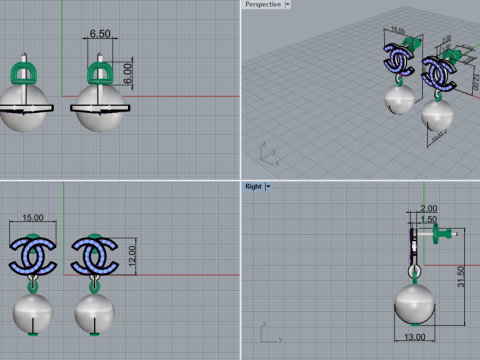Select the nearer CC logo in the Perspective view
The image size is (480, 360).
click(438, 74)
